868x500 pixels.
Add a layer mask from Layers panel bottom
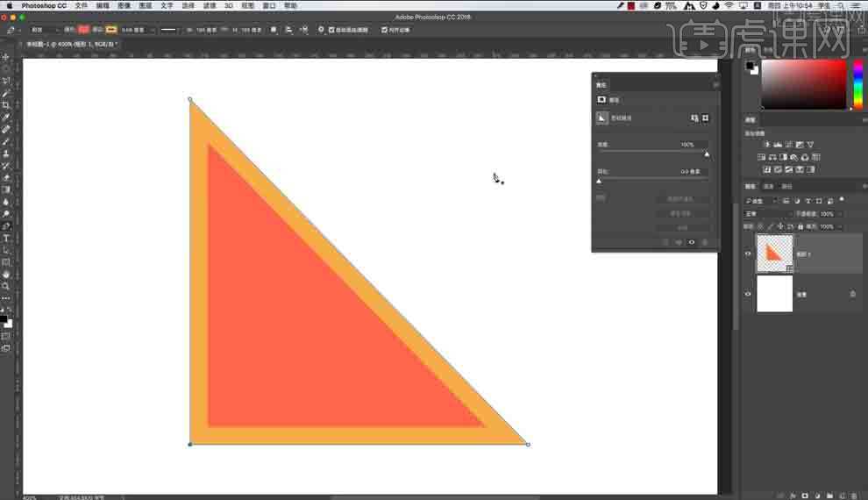(805, 496)
